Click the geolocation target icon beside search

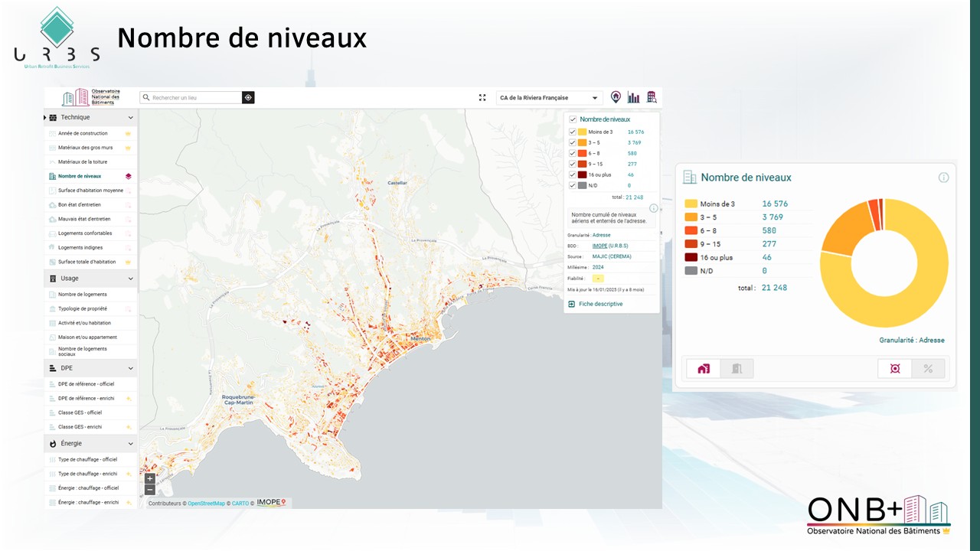[248, 97]
